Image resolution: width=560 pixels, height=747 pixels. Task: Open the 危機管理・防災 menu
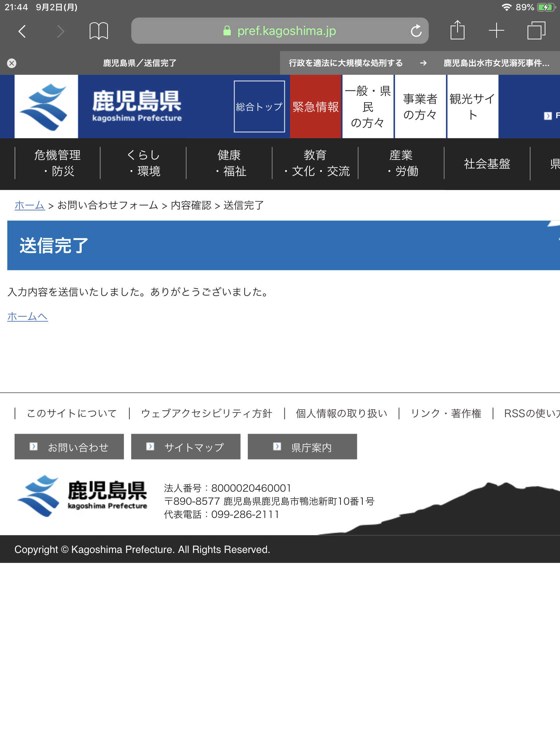tap(57, 163)
